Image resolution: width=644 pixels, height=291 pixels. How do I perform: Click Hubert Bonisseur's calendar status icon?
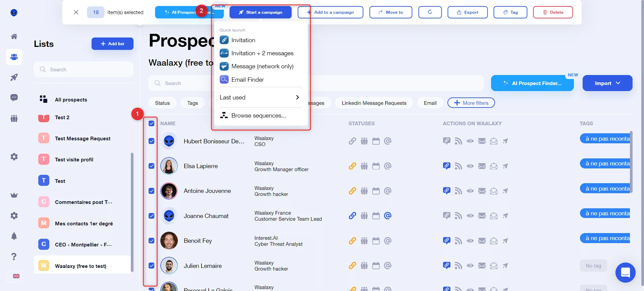point(376,141)
